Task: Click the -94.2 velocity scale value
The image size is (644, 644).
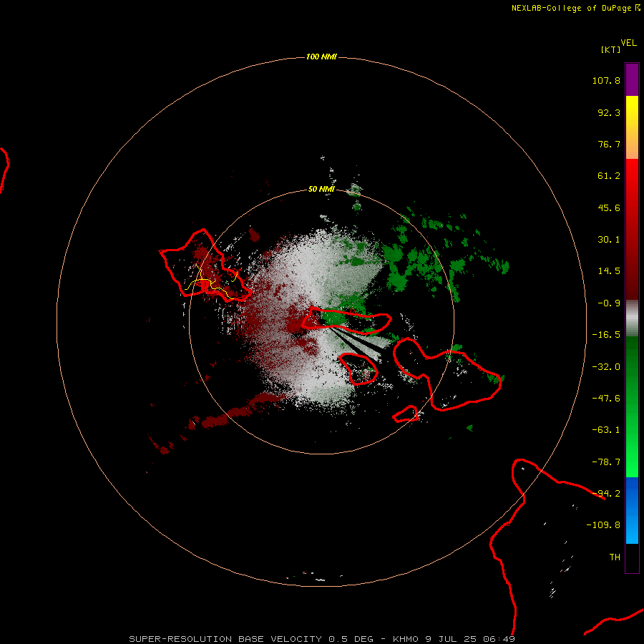Action: coord(606,494)
